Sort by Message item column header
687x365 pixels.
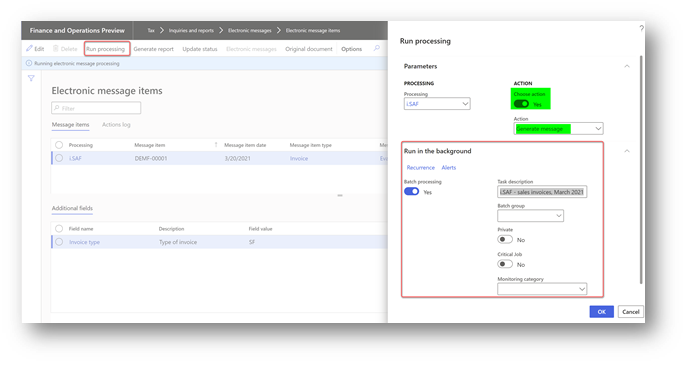coord(150,145)
